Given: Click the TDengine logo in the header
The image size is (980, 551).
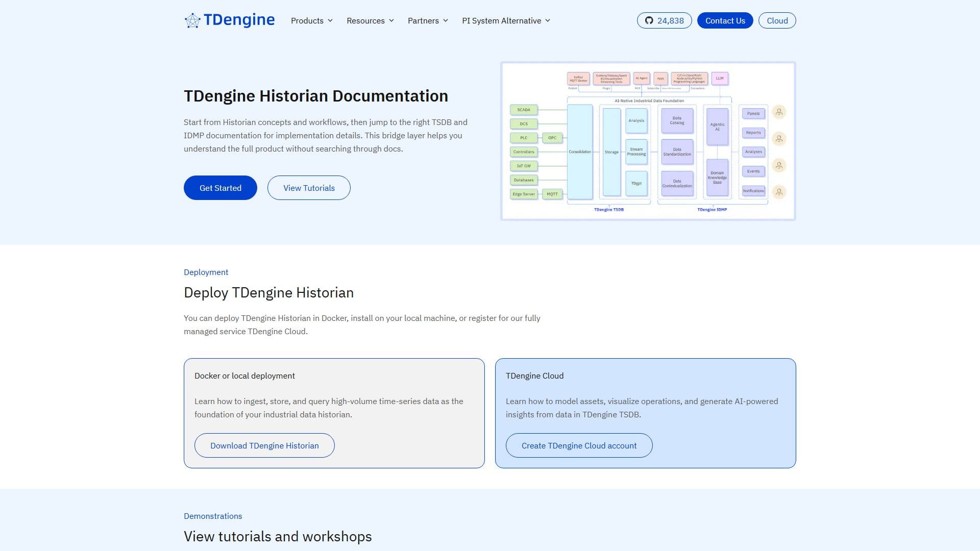Looking at the screenshot, I should point(229,20).
